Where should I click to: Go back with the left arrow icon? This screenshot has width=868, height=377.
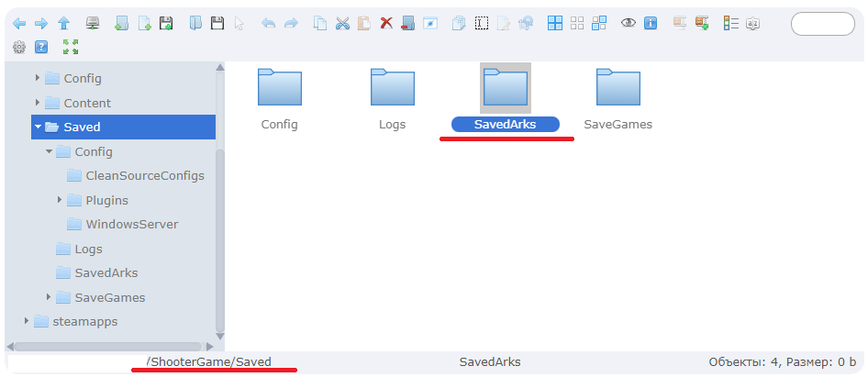pyautogui.click(x=19, y=23)
